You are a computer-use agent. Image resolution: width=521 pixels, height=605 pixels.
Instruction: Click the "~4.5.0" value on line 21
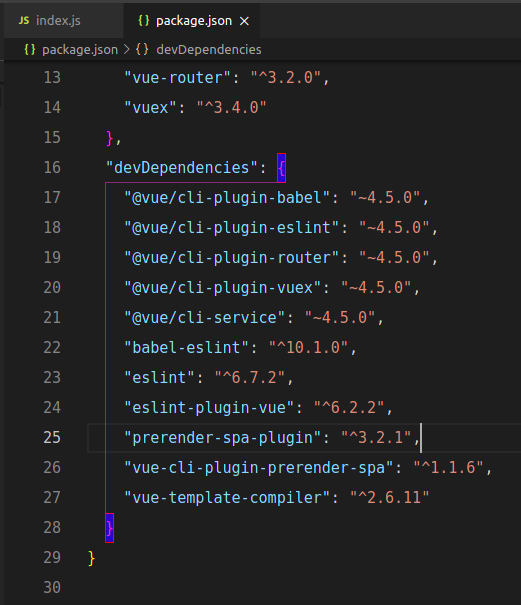340,318
